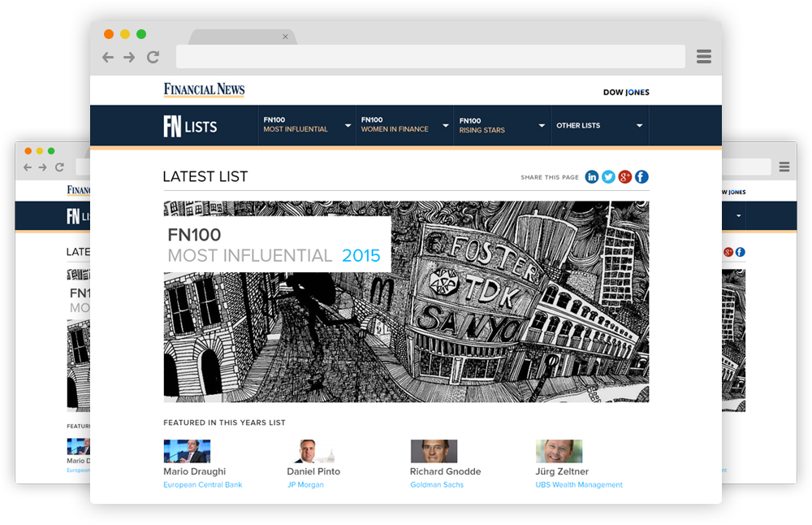Image resolution: width=812 pixels, height=525 pixels.
Task: Click Jürg Zeltner name
Action: pyautogui.click(x=562, y=471)
